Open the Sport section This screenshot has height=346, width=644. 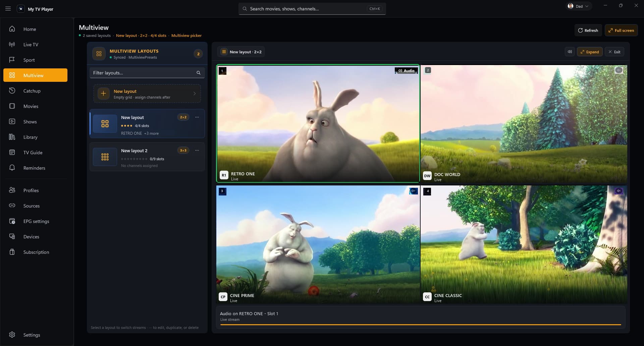click(35, 60)
